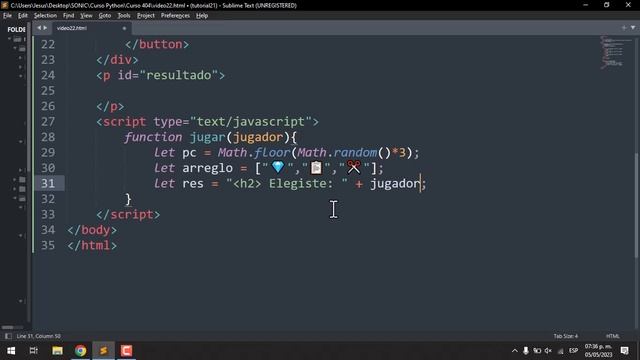This screenshot has width=640, height=360.
Task: Open Windows Start menu
Action: (x=11, y=351)
